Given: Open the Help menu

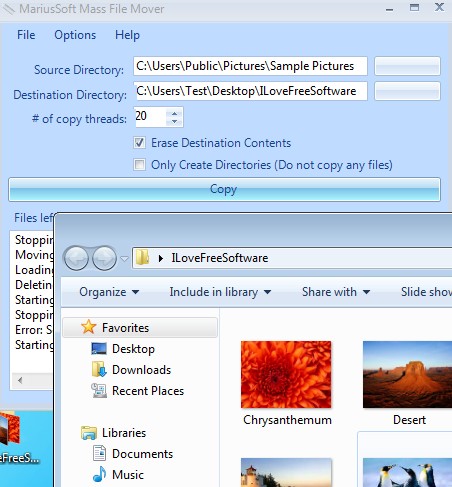Looking at the screenshot, I should [x=127, y=35].
